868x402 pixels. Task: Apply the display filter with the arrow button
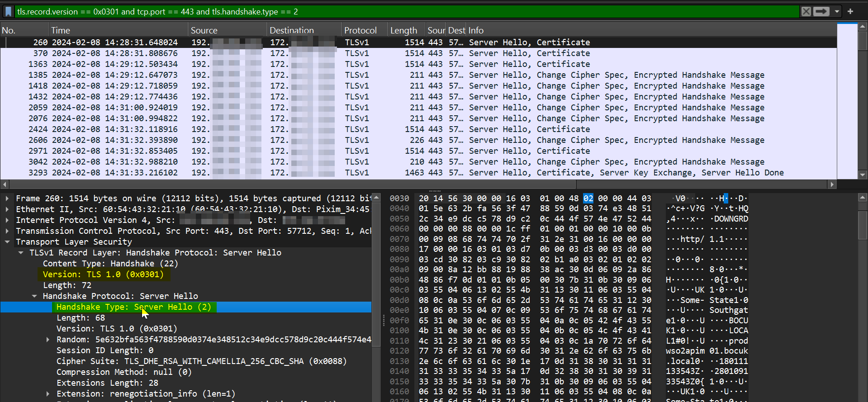coord(821,11)
